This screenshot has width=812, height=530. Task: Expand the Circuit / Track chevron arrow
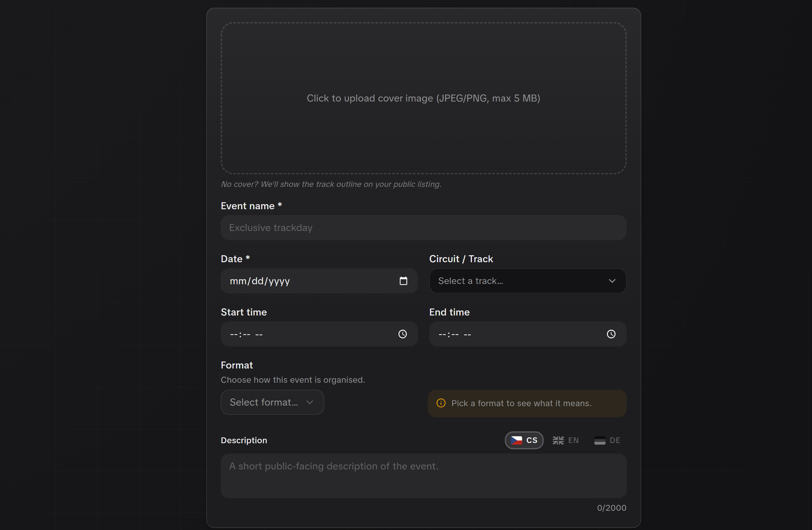tap(612, 281)
